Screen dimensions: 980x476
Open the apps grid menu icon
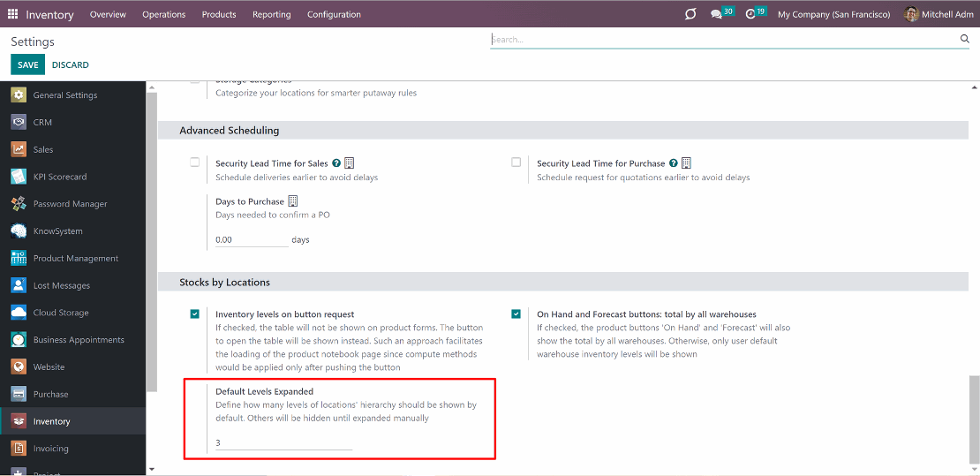pyautogui.click(x=12, y=14)
